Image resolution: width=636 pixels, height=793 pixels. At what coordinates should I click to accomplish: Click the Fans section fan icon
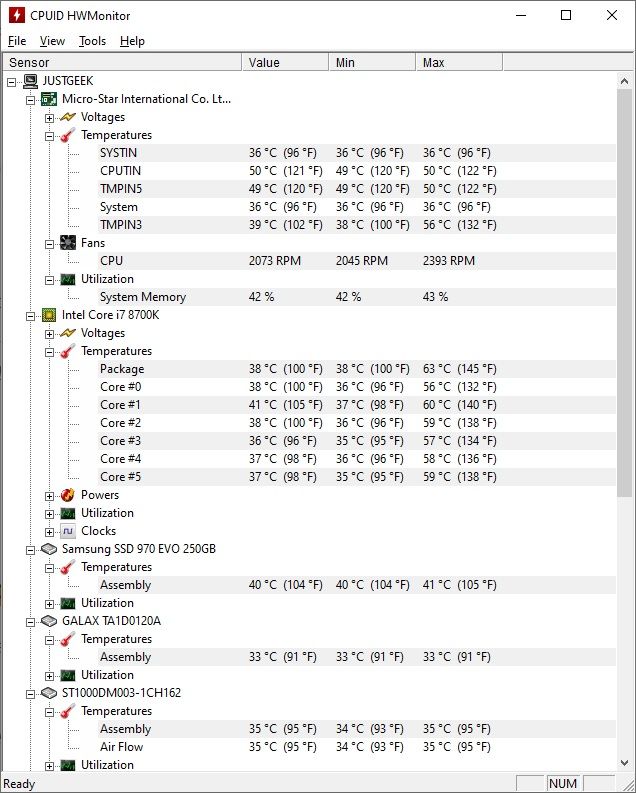coord(68,243)
